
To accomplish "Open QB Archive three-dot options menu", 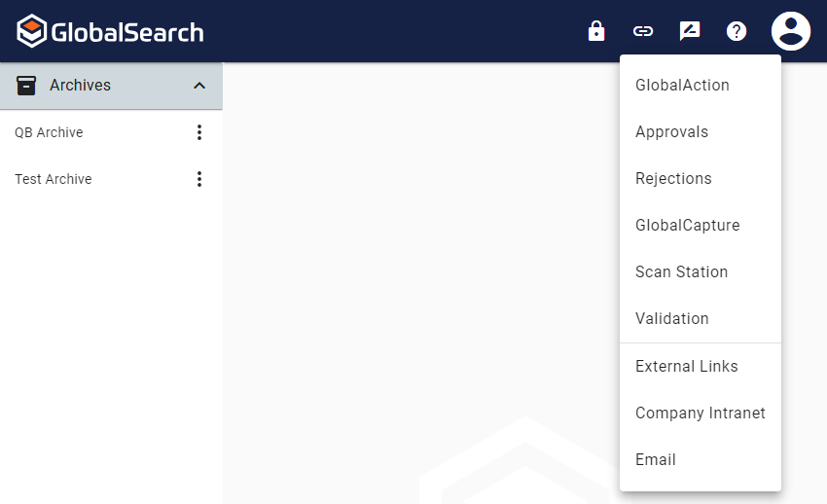I will [199, 132].
